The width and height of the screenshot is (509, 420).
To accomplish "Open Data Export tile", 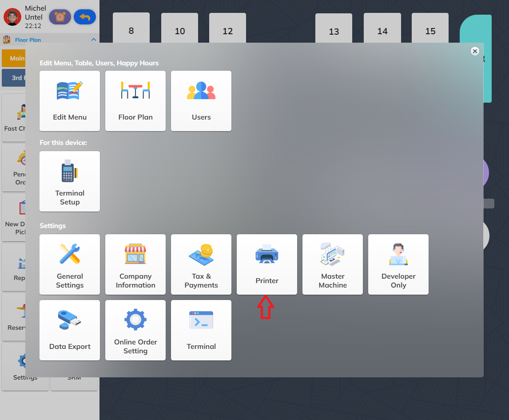I will [x=70, y=330].
